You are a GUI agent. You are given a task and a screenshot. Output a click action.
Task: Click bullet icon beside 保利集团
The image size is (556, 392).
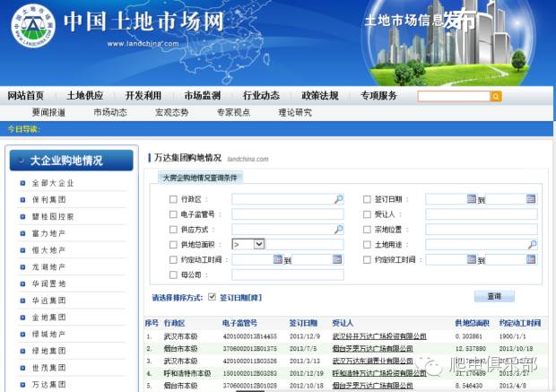pos(22,200)
